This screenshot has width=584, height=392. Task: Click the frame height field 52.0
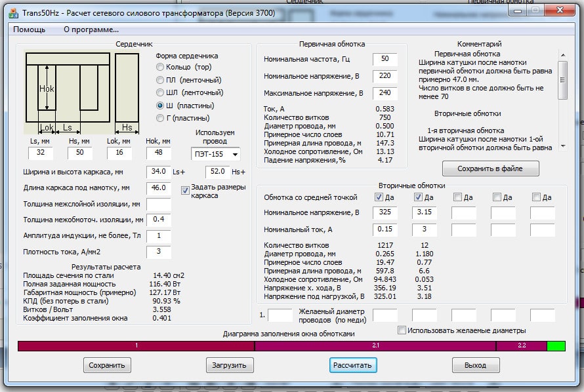click(x=217, y=172)
